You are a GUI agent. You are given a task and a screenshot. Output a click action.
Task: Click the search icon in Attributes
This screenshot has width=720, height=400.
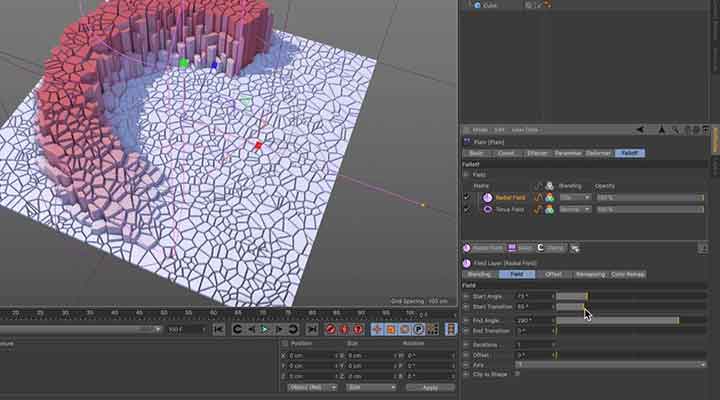coord(675,130)
